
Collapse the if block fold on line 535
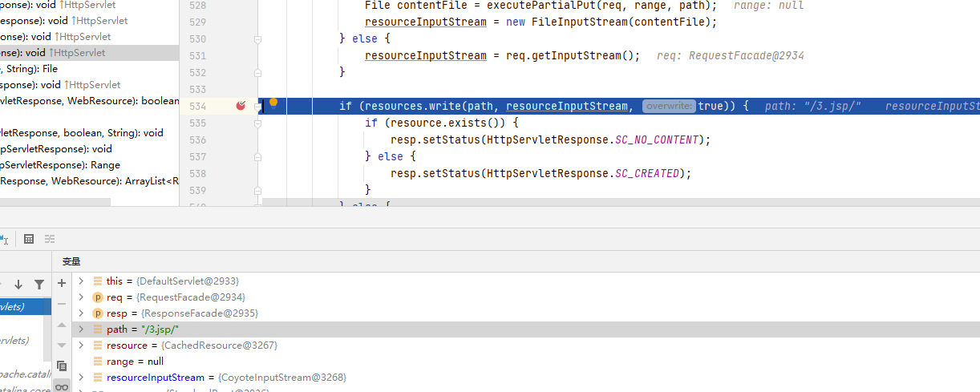pyautogui.click(x=258, y=123)
